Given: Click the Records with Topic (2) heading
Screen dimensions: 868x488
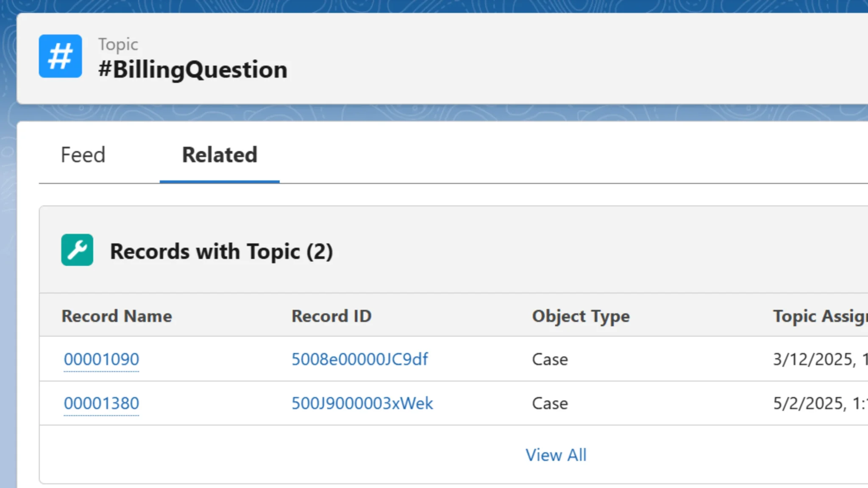Looking at the screenshot, I should [221, 251].
